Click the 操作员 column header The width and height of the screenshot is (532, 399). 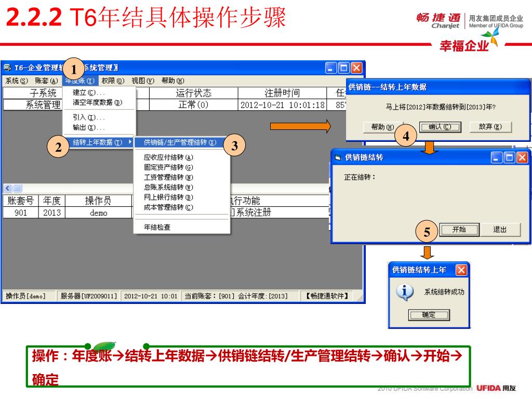pos(98,201)
